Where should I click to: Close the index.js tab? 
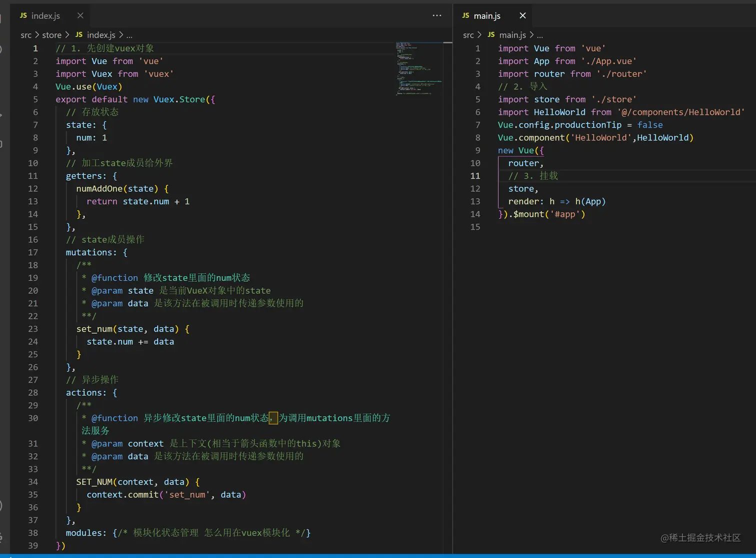point(80,16)
